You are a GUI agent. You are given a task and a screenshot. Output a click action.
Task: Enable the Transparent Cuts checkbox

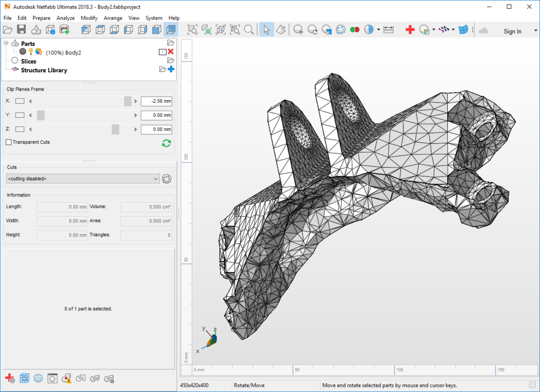click(8, 142)
